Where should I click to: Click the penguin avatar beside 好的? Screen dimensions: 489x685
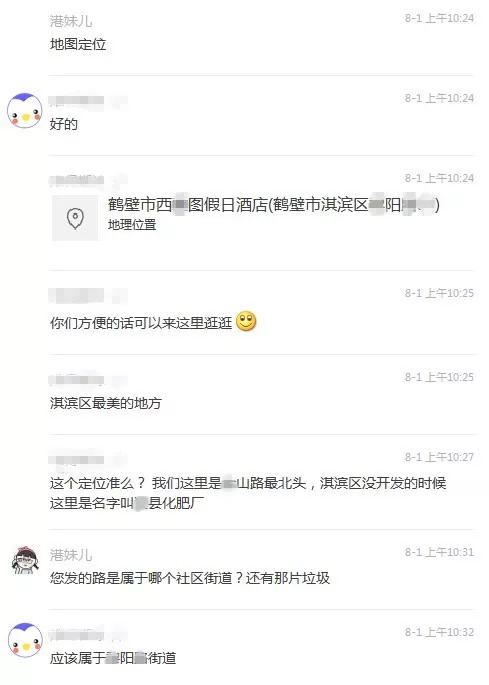tap(24, 110)
